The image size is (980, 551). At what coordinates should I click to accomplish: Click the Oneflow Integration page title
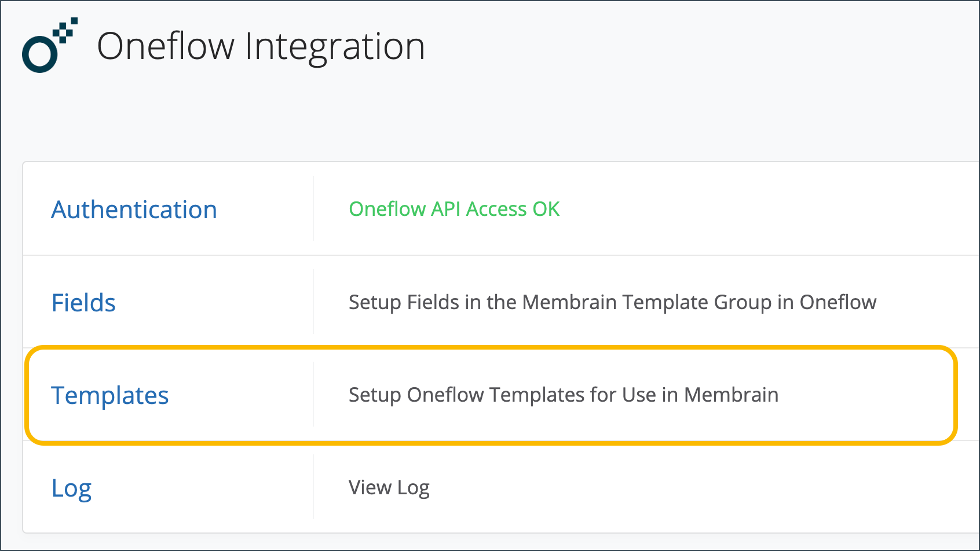pos(262,46)
